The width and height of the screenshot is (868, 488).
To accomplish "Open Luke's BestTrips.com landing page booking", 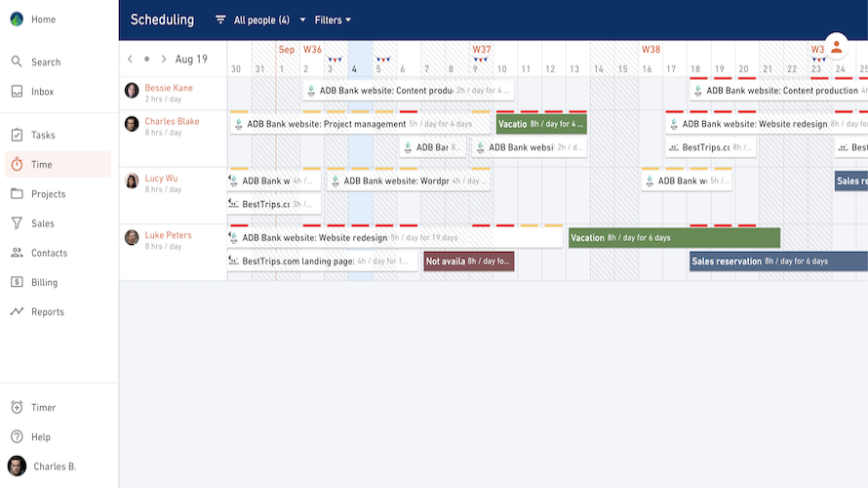I will coord(323,261).
